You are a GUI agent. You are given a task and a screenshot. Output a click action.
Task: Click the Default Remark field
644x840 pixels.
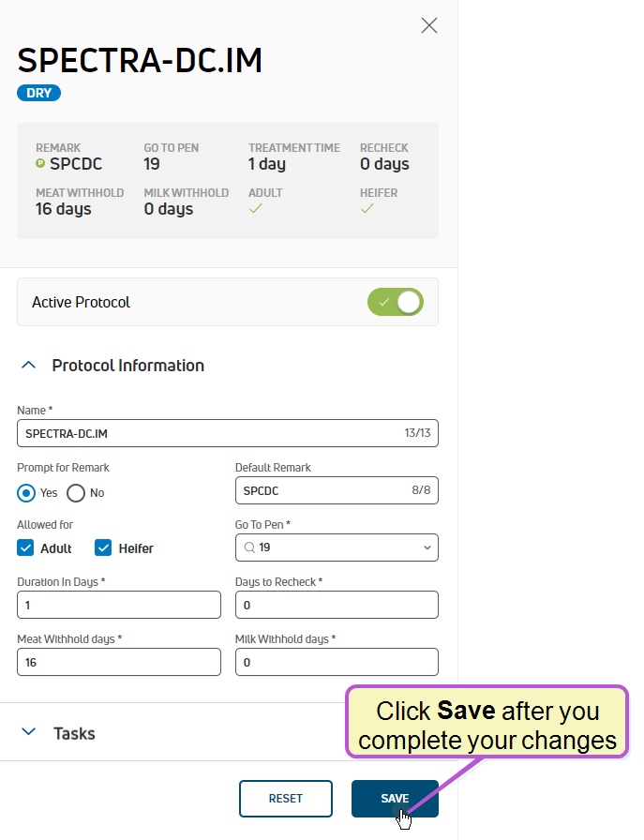coord(337,490)
